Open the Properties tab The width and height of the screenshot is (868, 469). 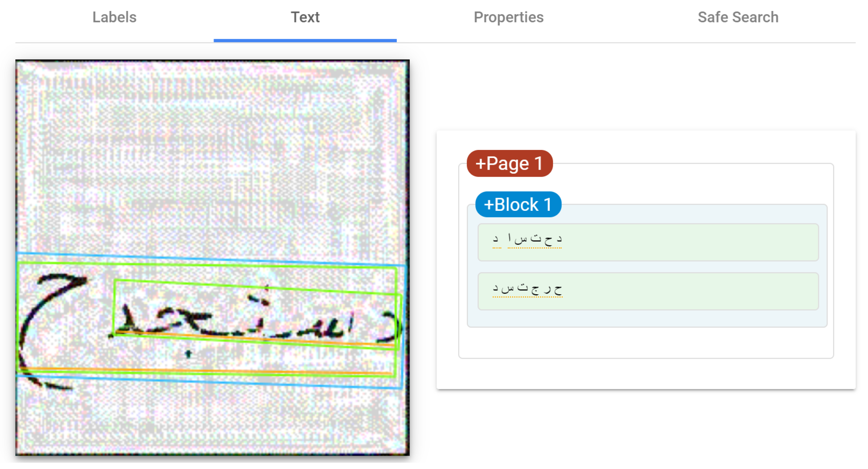[x=508, y=17]
